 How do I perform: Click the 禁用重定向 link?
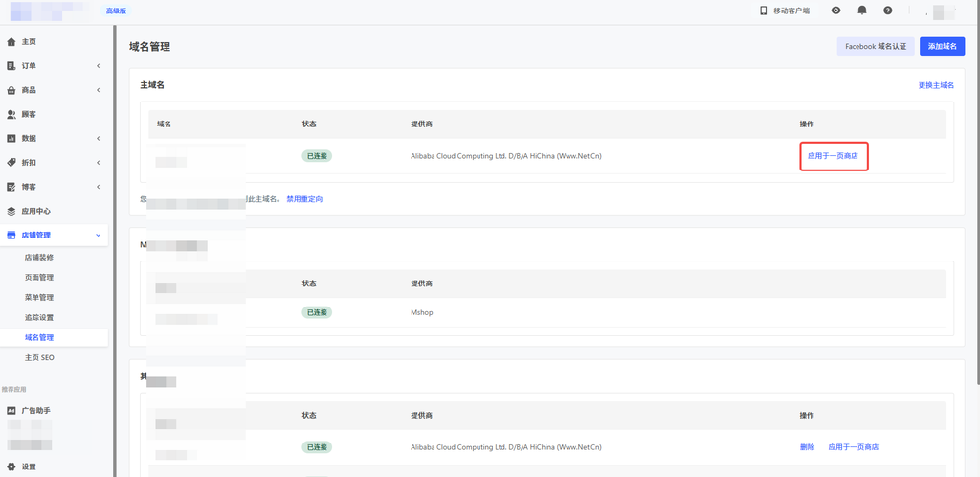(x=304, y=199)
